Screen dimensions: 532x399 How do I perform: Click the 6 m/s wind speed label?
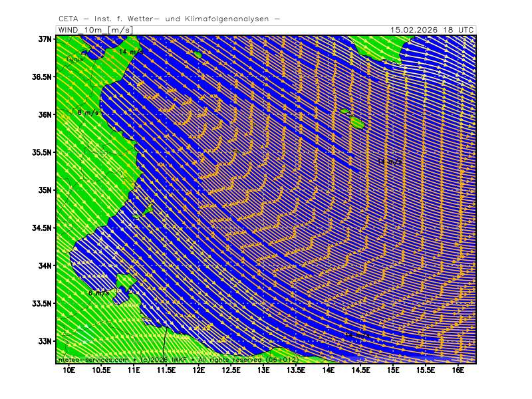point(98,293)
